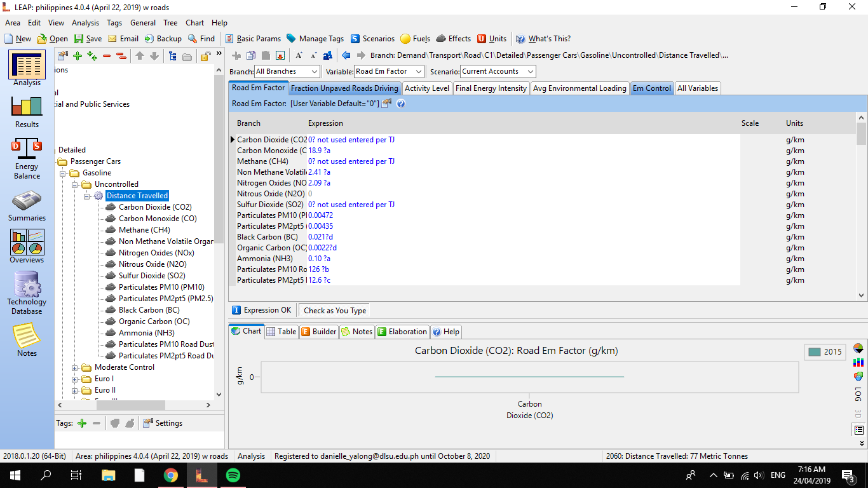This screenshot has width=868, height=488.
Task: Open Scenarios manager
Action: (x=372, y=39)
